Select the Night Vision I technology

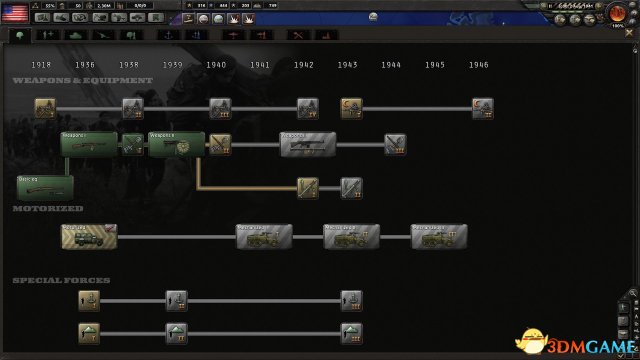tap(351, 109)
